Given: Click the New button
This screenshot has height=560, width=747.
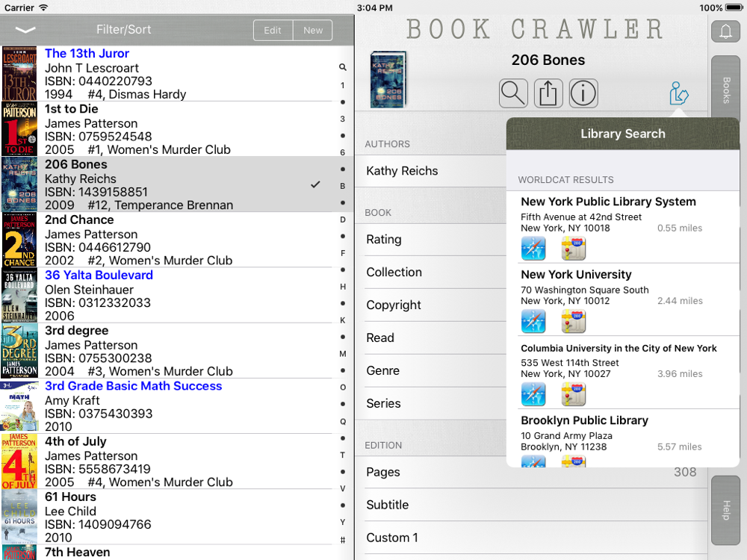Looking at the screenshot, I should [313, 30].
